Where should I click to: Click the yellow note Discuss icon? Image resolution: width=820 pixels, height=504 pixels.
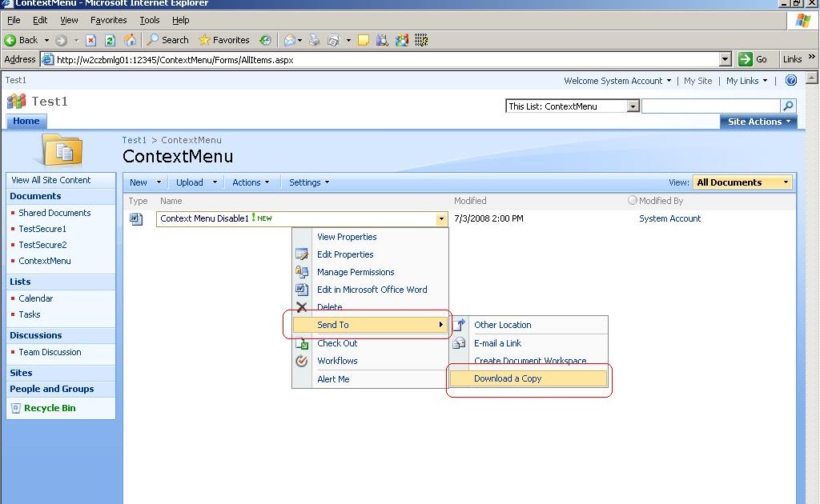(x=364, y=40)
